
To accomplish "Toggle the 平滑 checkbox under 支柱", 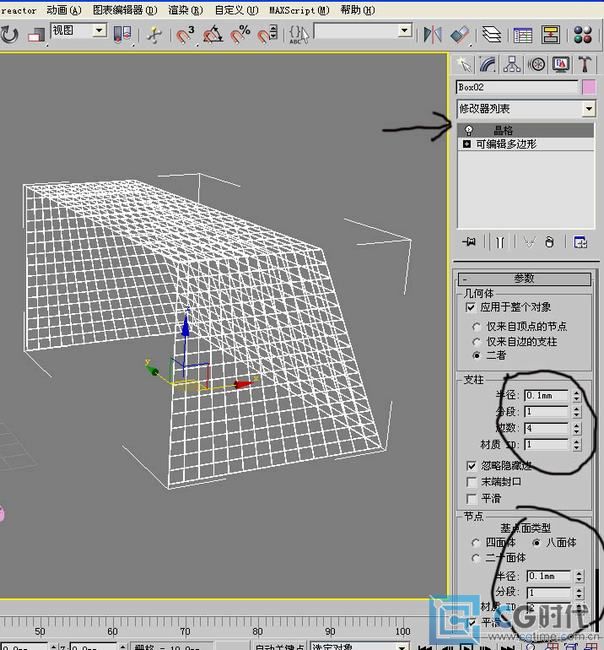I will [471, 498].
